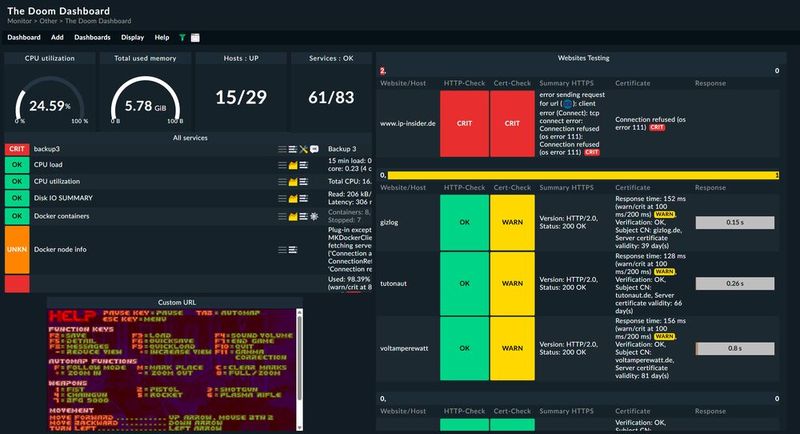
Task: Open the Docker node info service link
Action: click(x=60, y=249)
